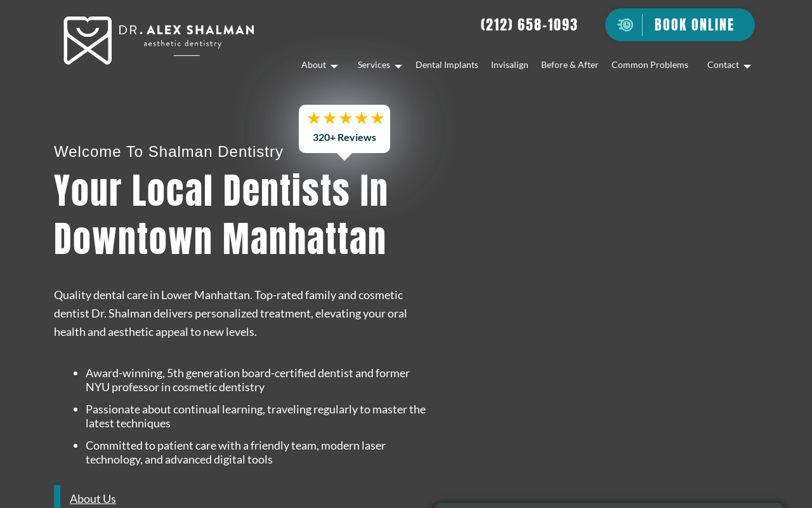Click the five-star rating icons
Image resolution: width=812 pixels, height=508 pixels.
click(345, 118)
